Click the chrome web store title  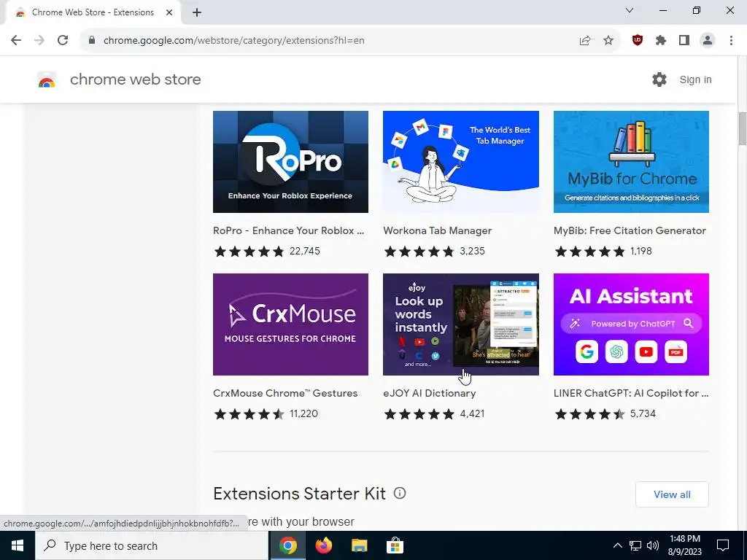[x=135, y=79]
